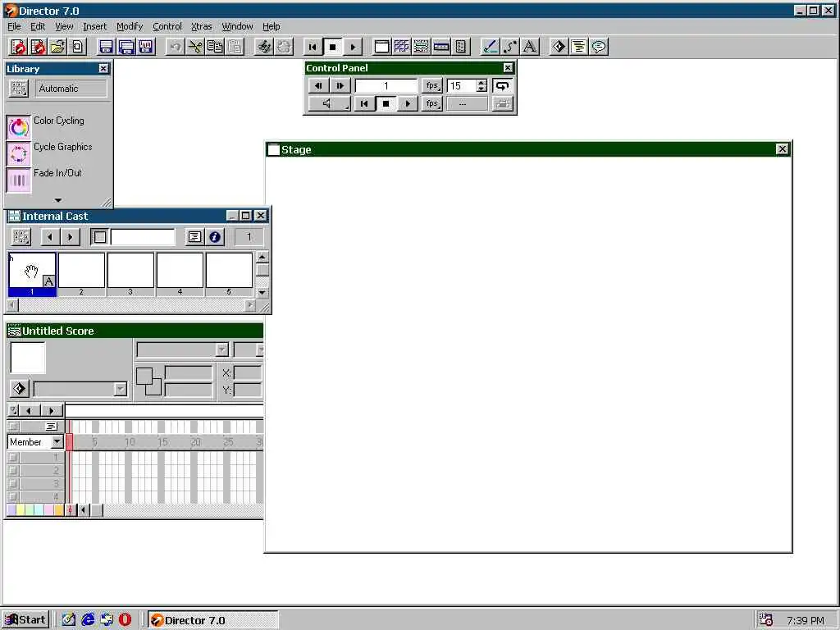Image resolution: width=840 pixels, height=630 pixels.
Task: Click the Copy toolbar icon
Action: [215, 47]
